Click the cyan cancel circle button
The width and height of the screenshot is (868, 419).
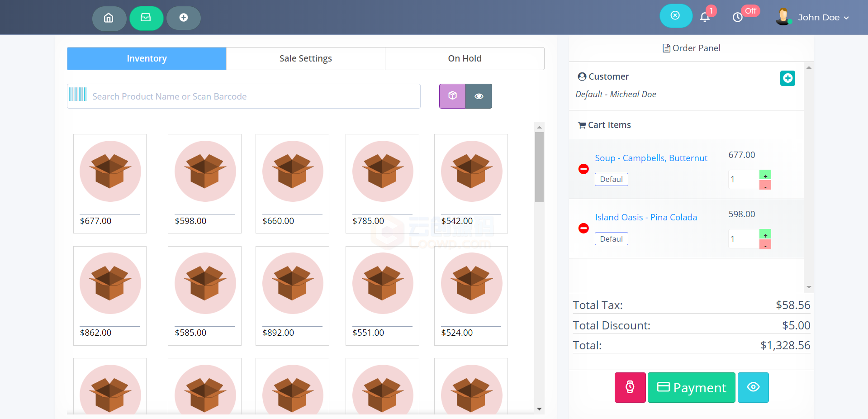675,16
